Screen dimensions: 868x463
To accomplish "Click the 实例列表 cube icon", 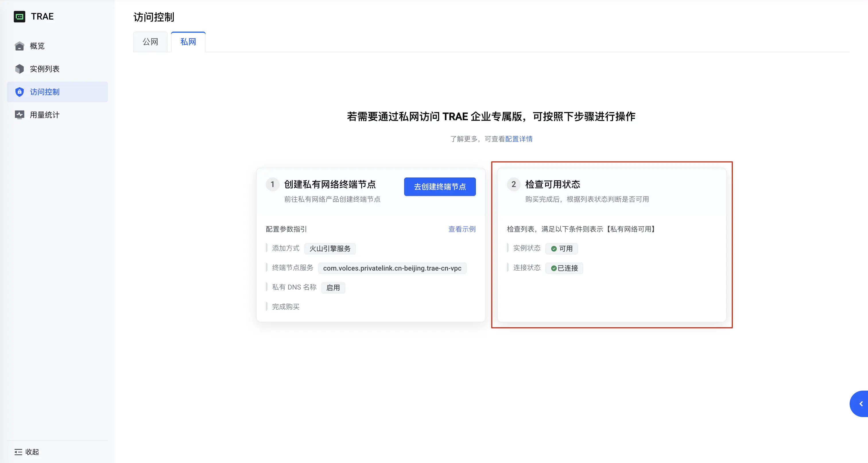I will tap(19, 69).
